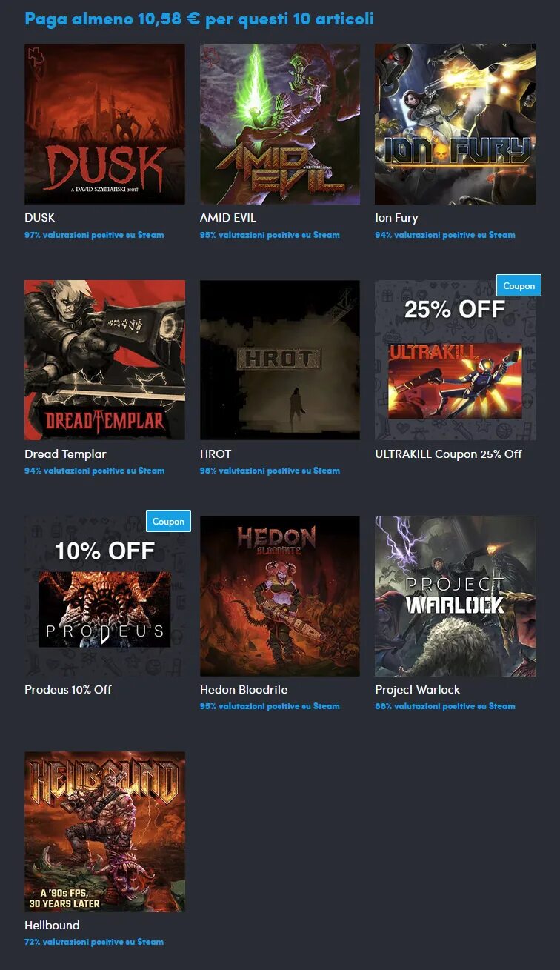Click the ULTRAKILL Coupon 25% Off title
The height and width of the screenshot is (970, 560).
(448, 454)
